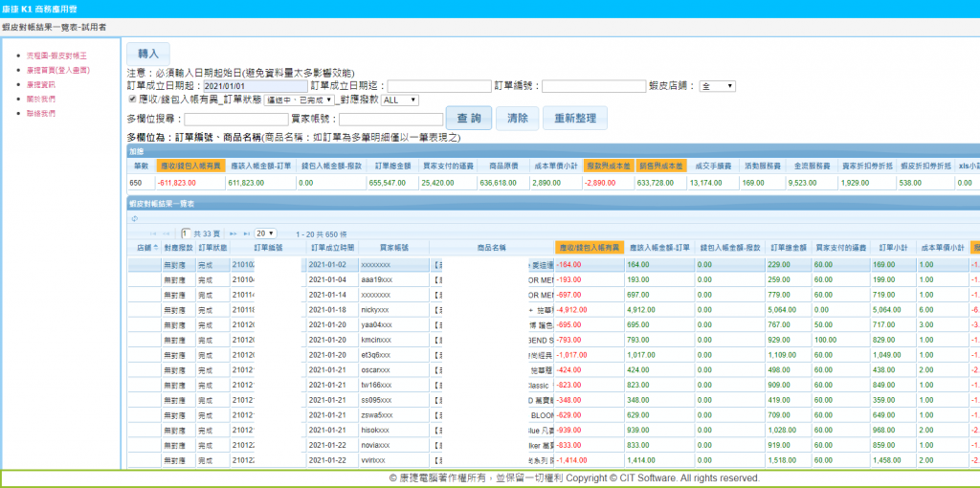The image size is (980, 488).
Task: Click the 轉入 import button
Action: (148, 54)
